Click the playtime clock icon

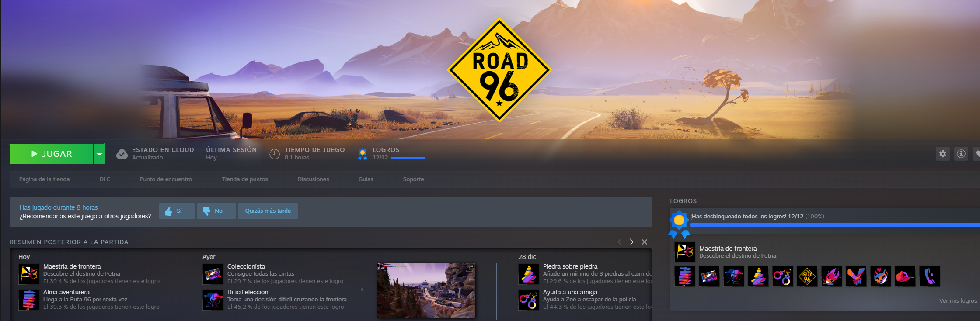[274, 154]
